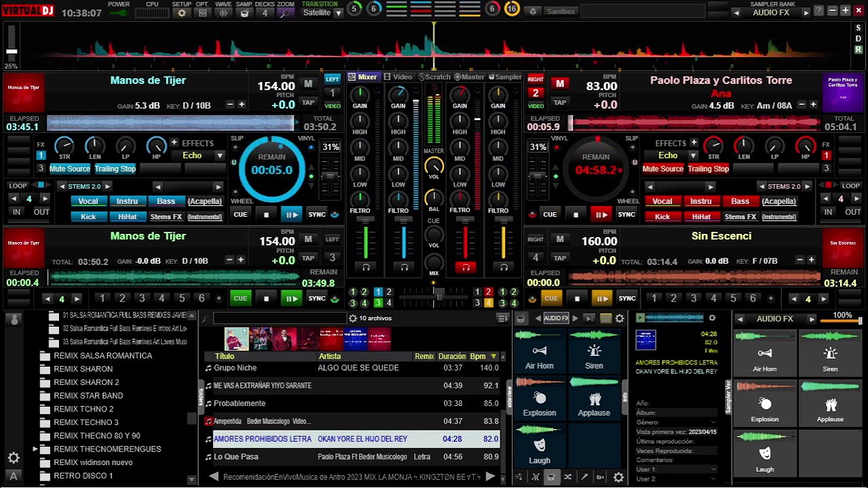Viewport: 868px width, 488px height.
Task: Play Laugh in right Sampler panel
Action: [765, 454]
